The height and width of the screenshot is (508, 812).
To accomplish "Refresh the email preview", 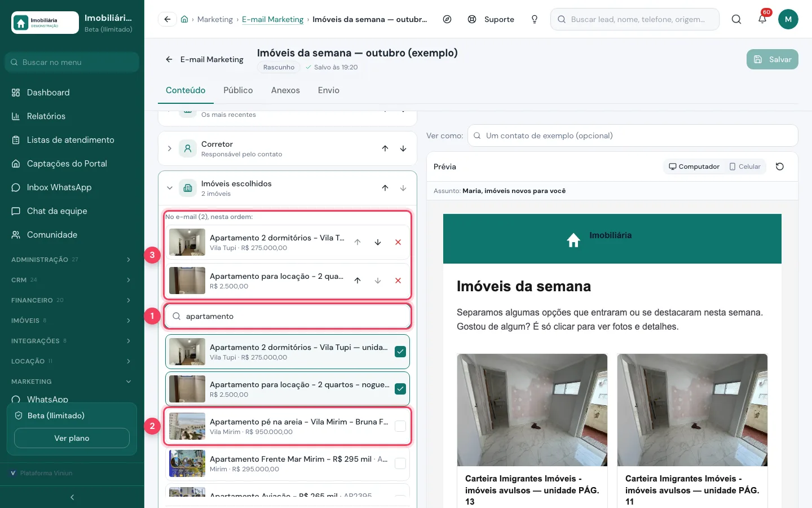I will (780, 167).
